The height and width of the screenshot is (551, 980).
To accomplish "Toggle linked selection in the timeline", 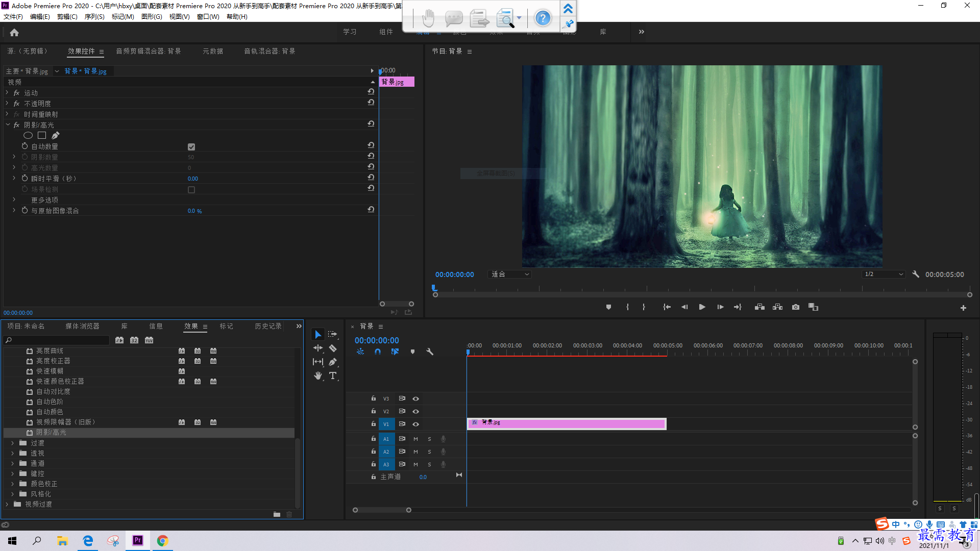I will click(395, 352).
